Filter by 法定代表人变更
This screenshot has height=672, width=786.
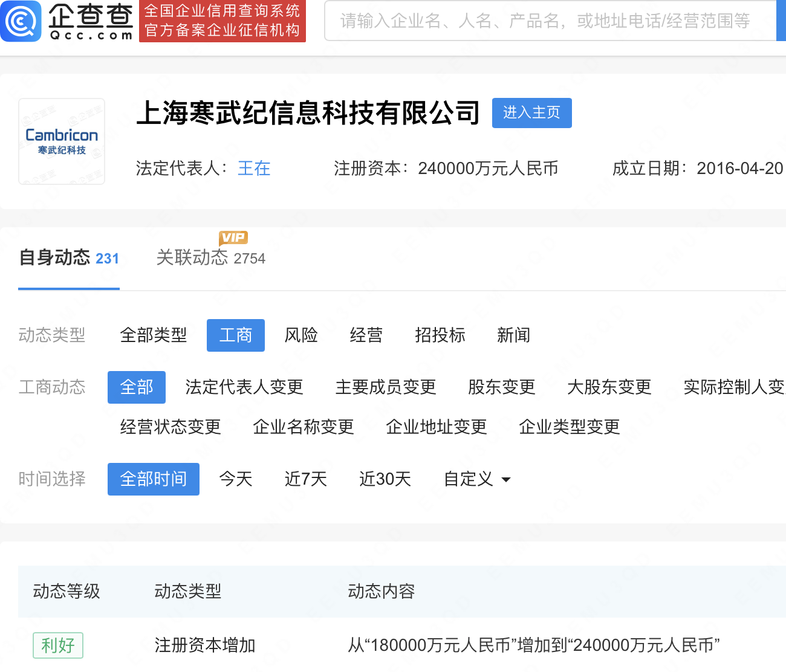pyautogui.click(x=244, y=387)
